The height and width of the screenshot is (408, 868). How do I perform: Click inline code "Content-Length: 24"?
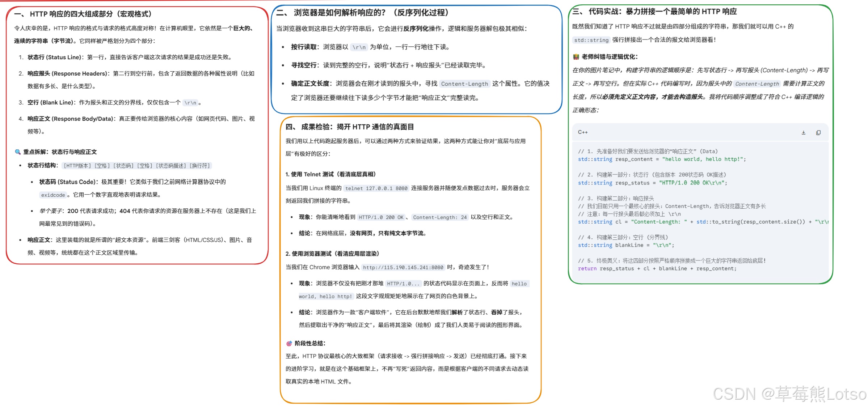(440, 217)
